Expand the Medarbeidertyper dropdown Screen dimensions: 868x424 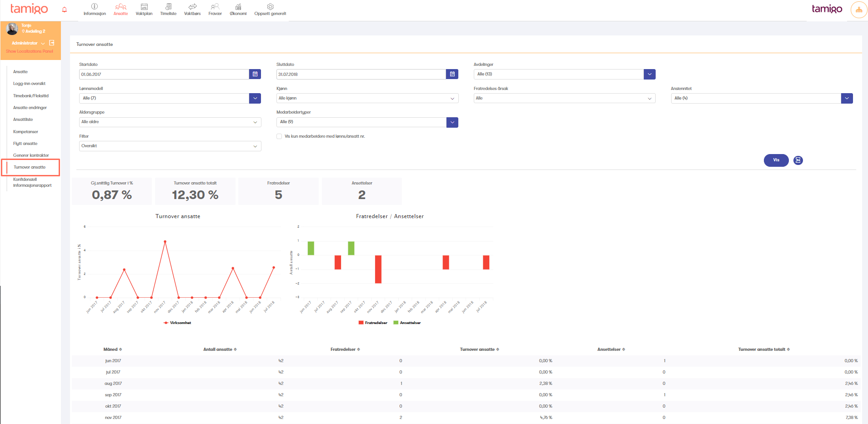(452, 122)
